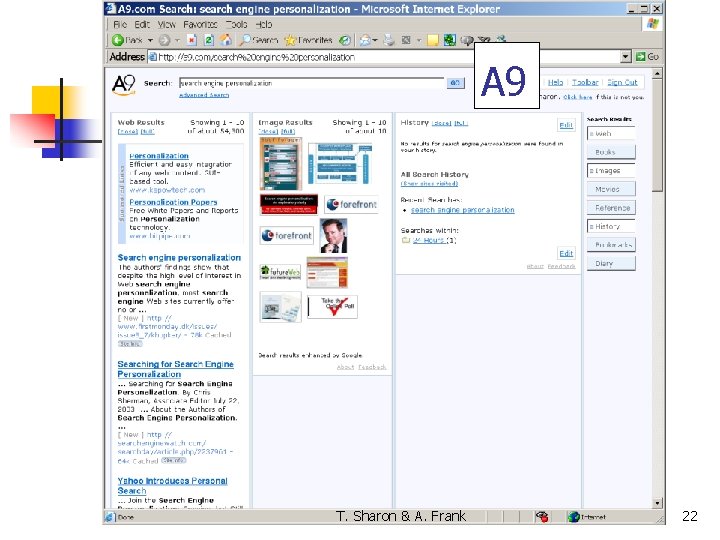Click the yellow note toolbar icon
The height and width of the screenshot is (540, 720).
tap(432, 40)
